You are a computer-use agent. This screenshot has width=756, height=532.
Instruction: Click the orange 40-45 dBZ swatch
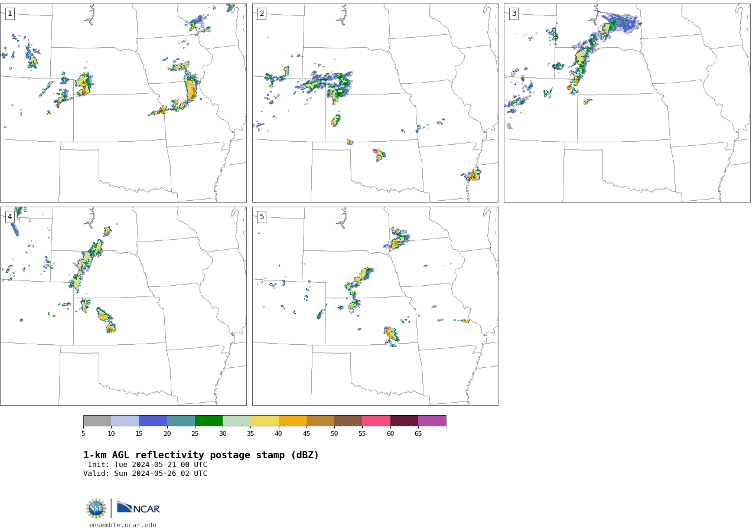coord(292,420)
